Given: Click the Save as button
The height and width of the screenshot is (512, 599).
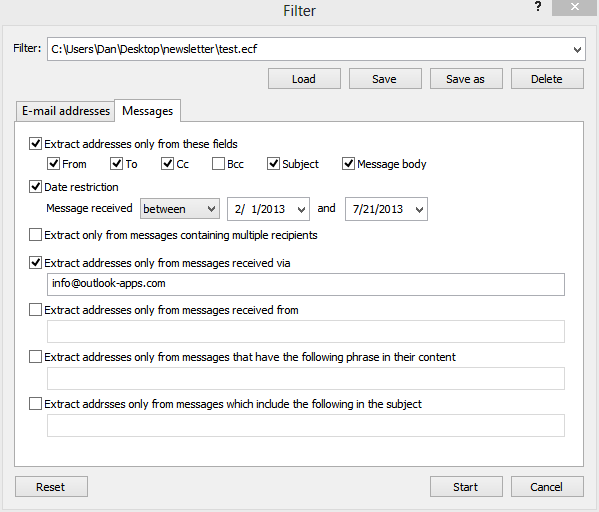Looking at the screenshot, I should point(466,79).
